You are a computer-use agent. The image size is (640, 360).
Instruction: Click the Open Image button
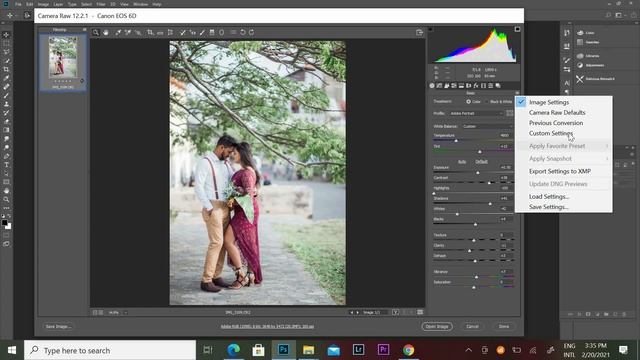pyautogui.click(x=437, y=327)
